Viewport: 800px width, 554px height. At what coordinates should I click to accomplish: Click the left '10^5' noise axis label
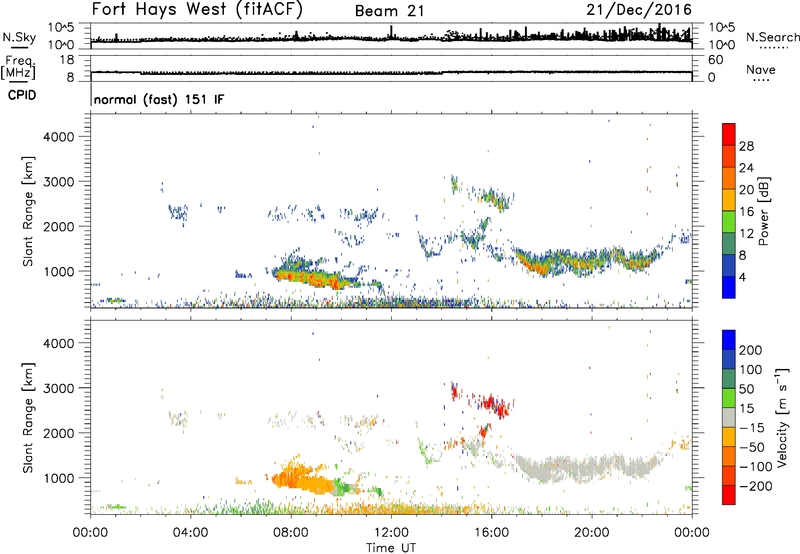tap(61, 27)
